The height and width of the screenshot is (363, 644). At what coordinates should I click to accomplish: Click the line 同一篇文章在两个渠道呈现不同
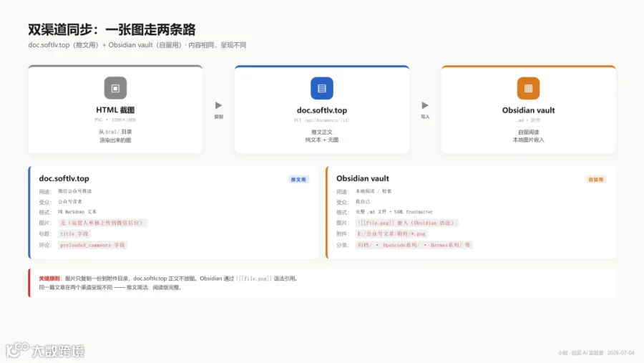[76, 287]
